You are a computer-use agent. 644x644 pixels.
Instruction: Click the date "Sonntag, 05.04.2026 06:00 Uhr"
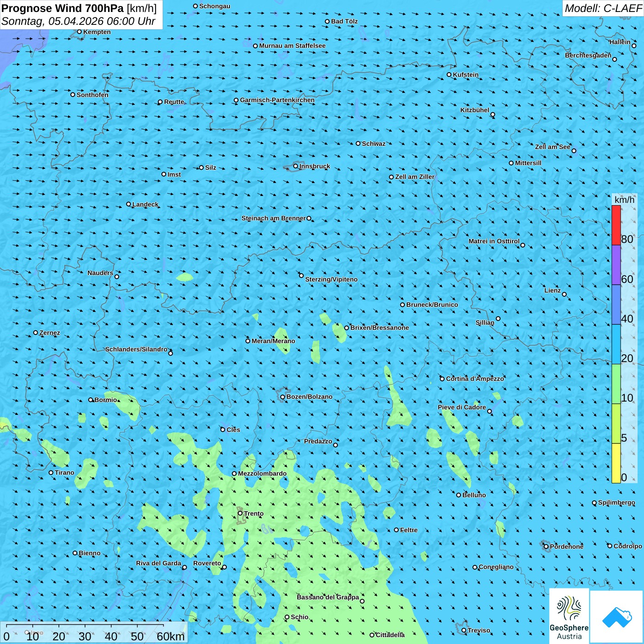(78, 21)
